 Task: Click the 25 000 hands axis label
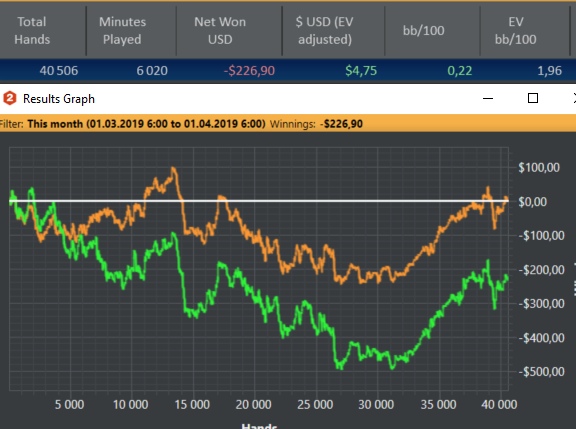[x=315, y=404]
